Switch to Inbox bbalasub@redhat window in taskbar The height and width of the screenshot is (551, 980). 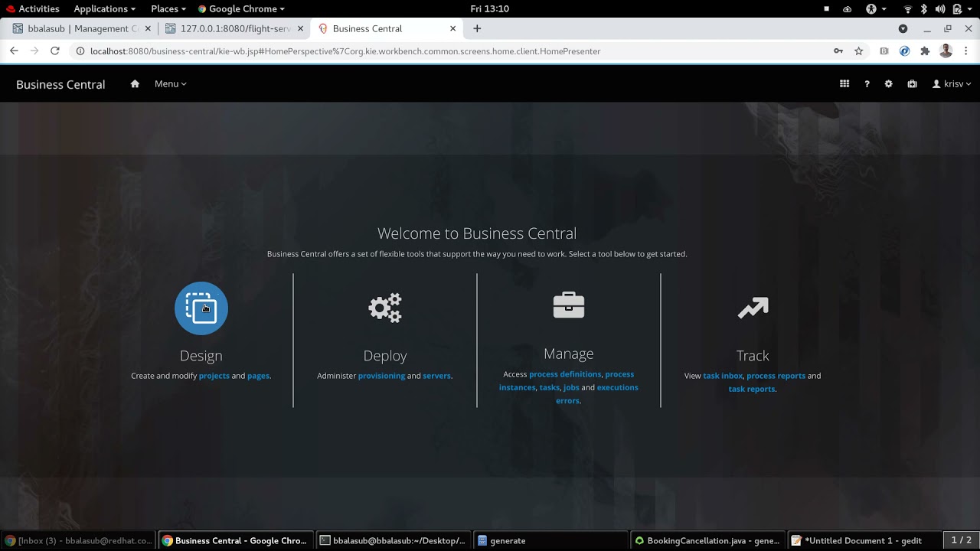coord(79,540)
